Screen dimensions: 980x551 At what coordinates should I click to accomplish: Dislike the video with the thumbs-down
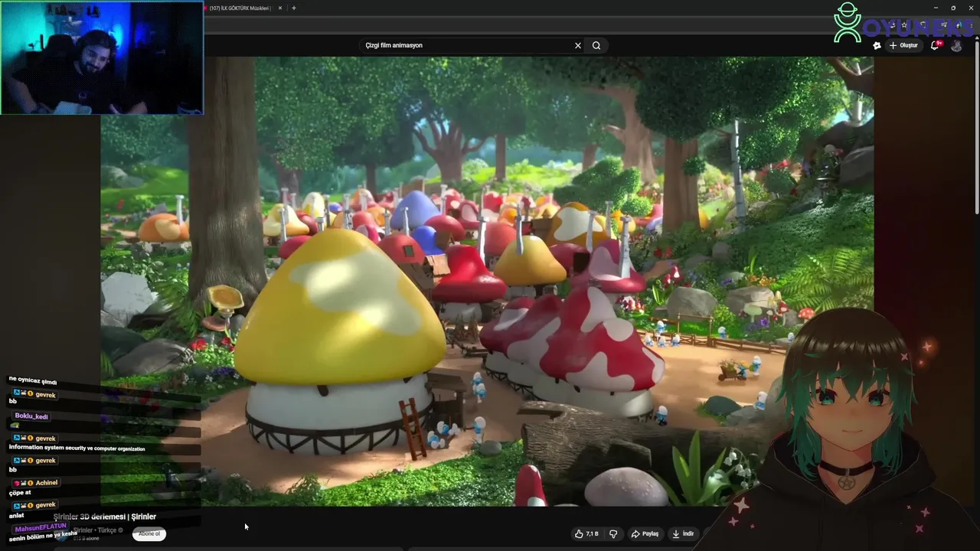(x=612, y=533)
